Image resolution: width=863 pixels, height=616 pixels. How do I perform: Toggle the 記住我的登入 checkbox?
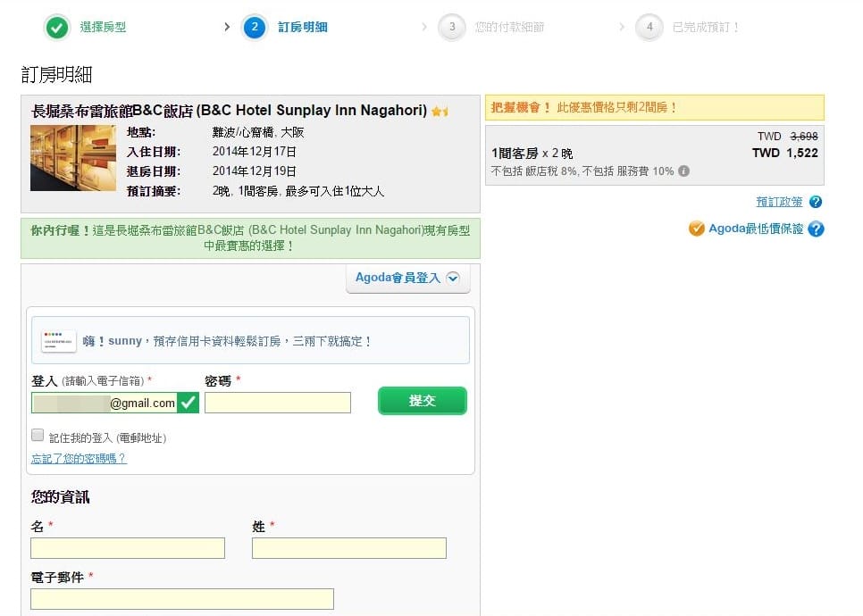(x=38, y=436)
